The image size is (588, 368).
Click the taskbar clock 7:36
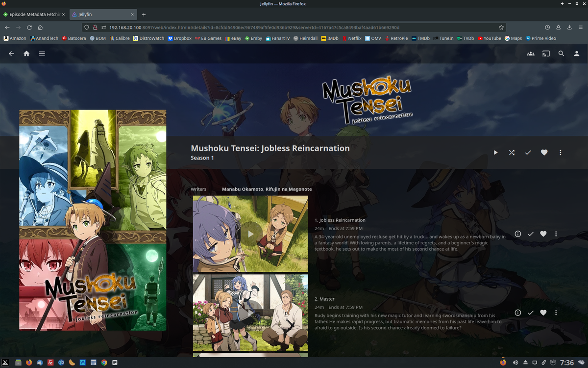[x=566, y=363]
